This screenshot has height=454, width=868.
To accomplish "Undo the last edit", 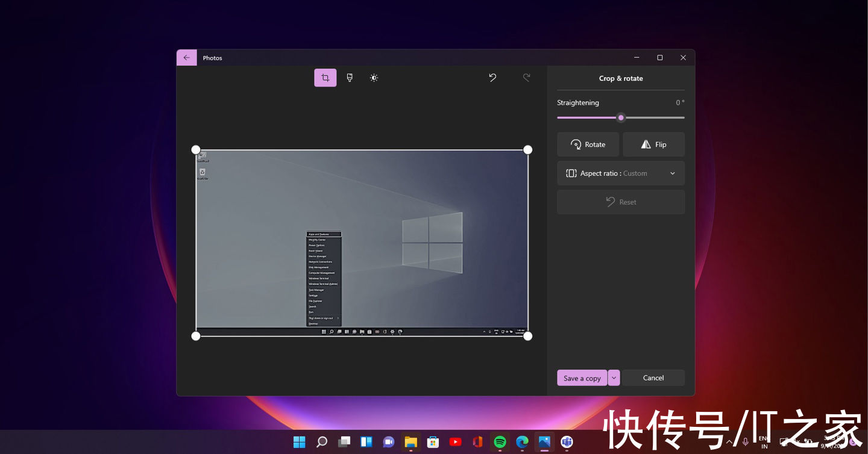I will (492, 78).
